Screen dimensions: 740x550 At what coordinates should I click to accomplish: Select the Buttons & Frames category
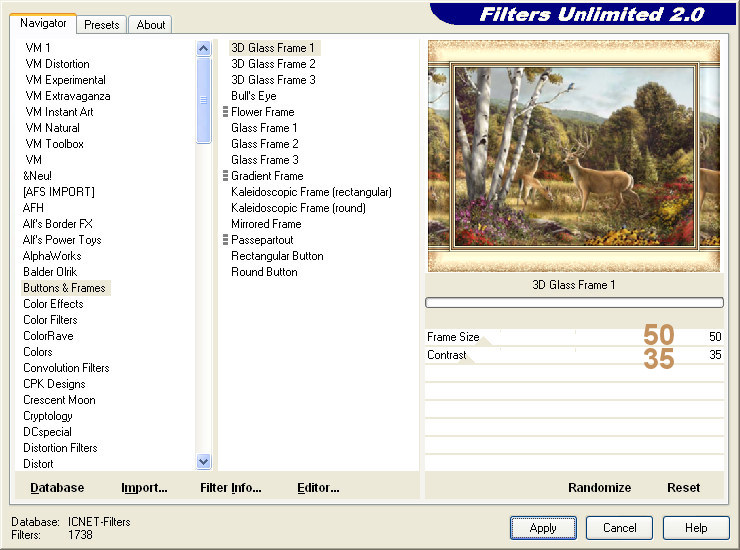point(66,288)
